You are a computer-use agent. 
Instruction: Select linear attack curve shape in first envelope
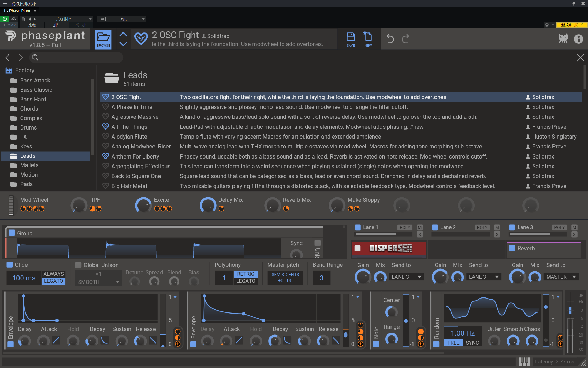[x=56, y=340]
